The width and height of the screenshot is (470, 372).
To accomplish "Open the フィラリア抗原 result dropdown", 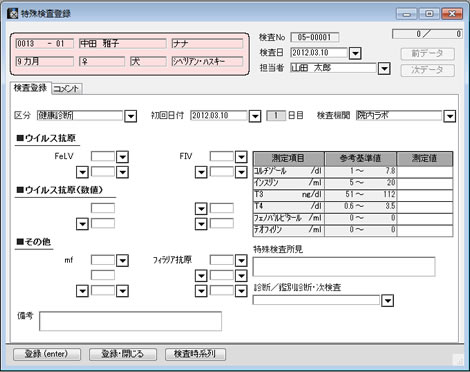I will click(x=241, y=260).
